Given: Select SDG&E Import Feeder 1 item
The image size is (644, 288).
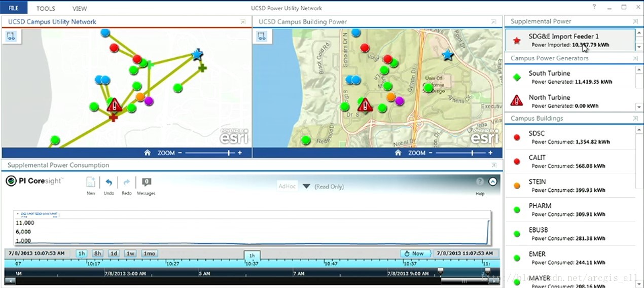Looking at the screenshot, I should [x=570, y=40].
